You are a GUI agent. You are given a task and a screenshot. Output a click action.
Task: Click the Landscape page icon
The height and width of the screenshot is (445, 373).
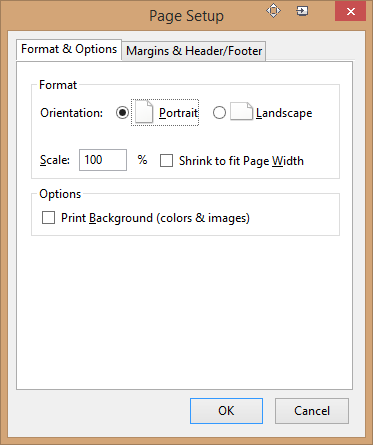point(241,111)
